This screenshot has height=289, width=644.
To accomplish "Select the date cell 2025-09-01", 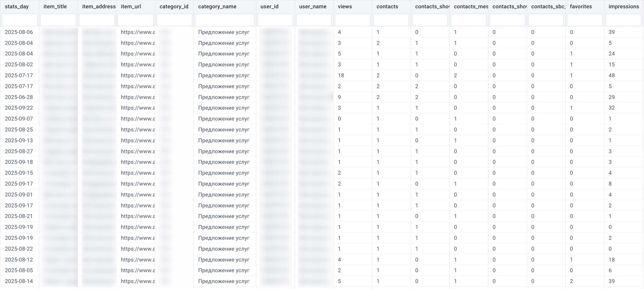I will click(x=19, y=195).
